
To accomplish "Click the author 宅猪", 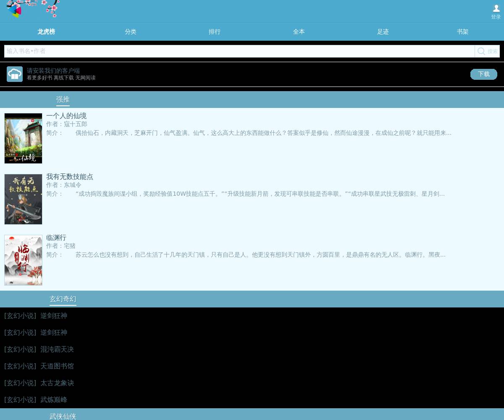I will coord(70,246).
